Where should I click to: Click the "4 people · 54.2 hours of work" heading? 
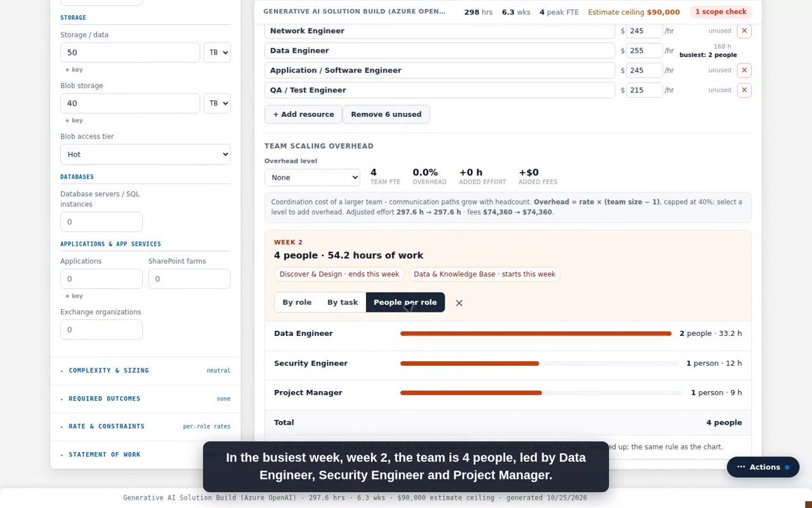[x=349, y=255]
